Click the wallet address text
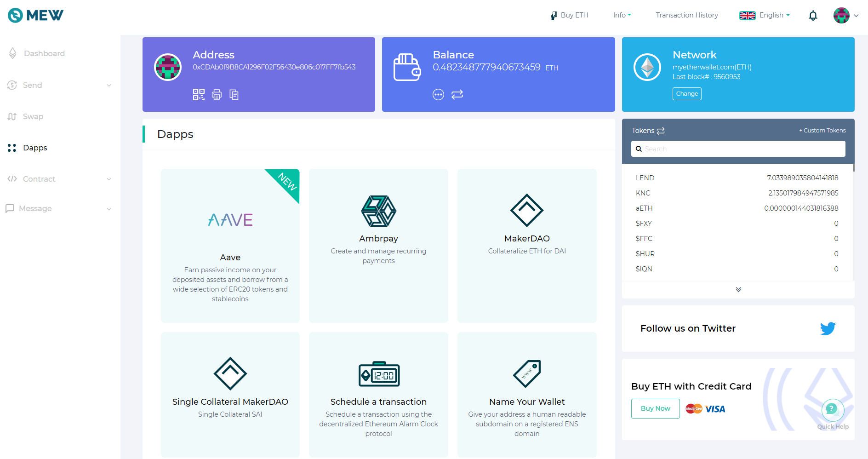The width and height of the screenshot is (868, 459). [274, 67]
